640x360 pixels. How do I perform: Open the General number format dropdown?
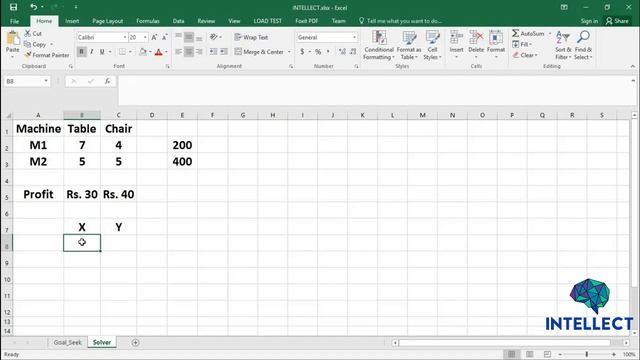click(354, 37)
